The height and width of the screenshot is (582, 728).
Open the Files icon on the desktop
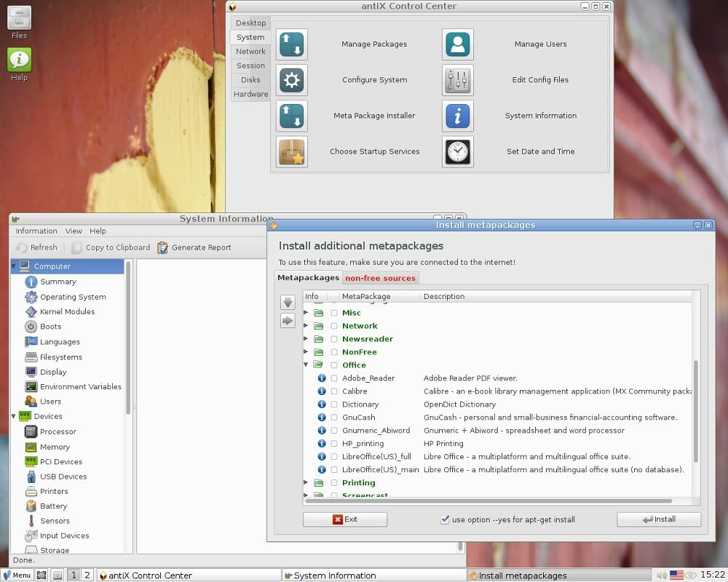pos(18,18)
